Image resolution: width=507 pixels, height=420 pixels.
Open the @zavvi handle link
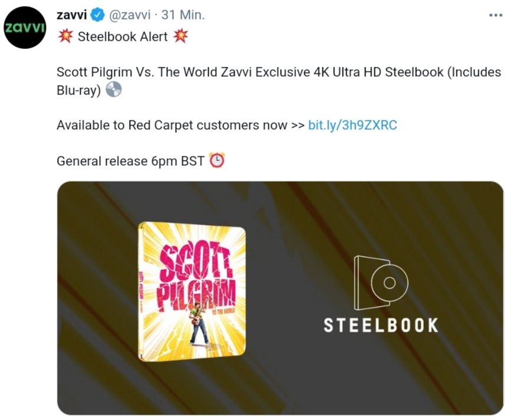click(130, 15)
